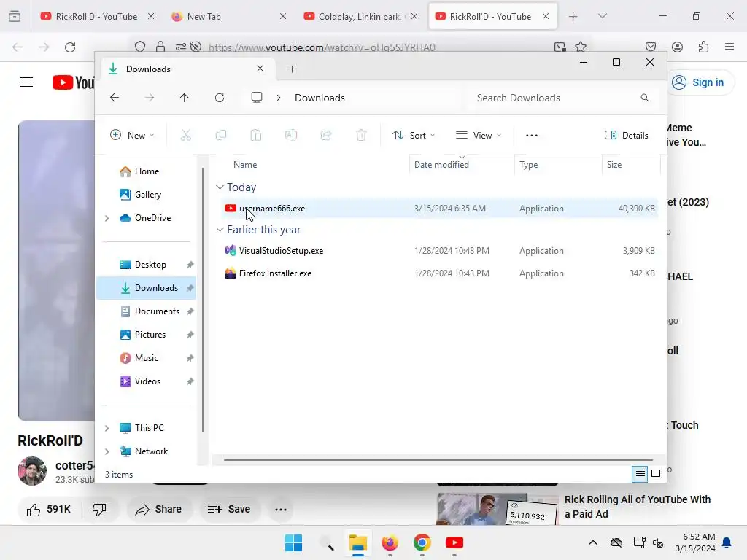Screen dimensions: 747x560
Task: Collapse the Earlier this year group
Action: [220, 230]
